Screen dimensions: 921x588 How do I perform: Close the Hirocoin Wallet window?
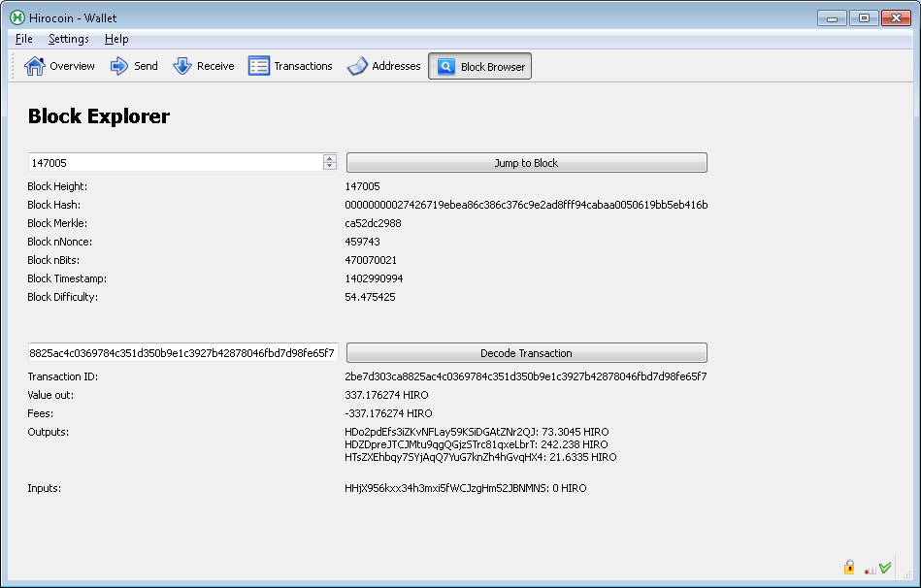tap(897, 18)
